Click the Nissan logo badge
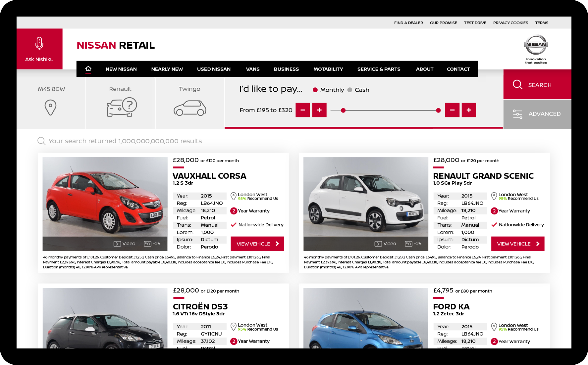The image size is (588, 365). [536, 45]
